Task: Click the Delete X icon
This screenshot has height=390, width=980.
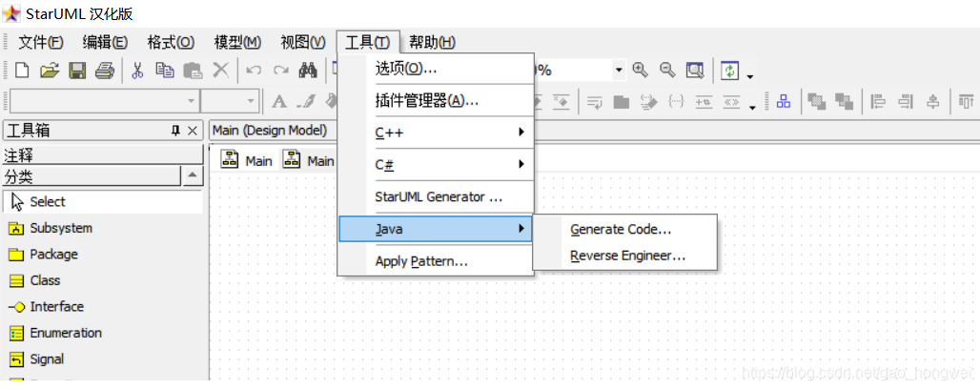Action: [220, 70]
